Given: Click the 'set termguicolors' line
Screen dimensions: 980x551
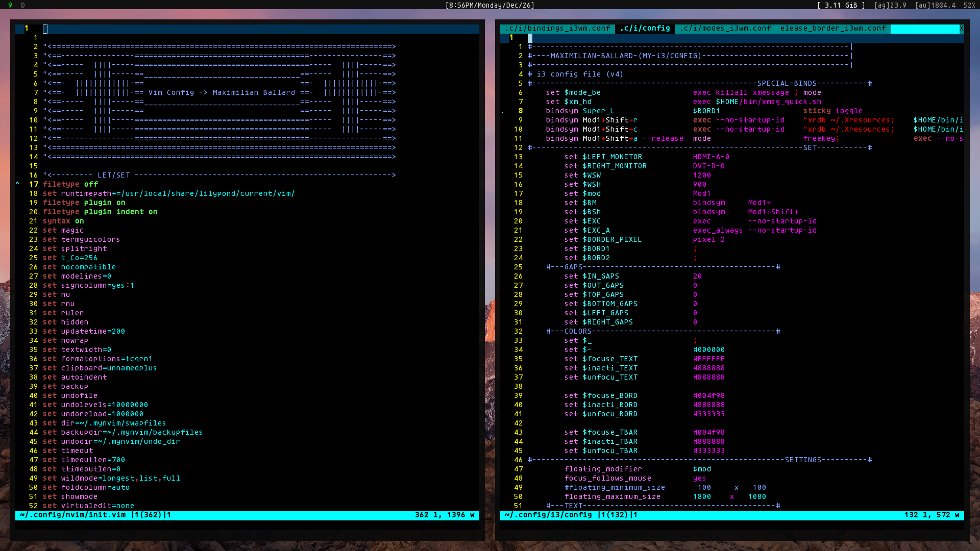Looking at the screenshot, I should tap(82, 240).
